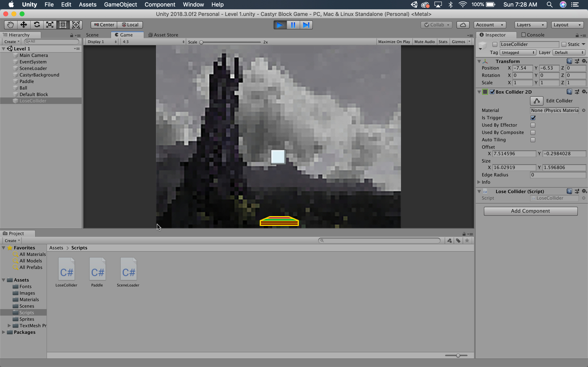
Task: Toggle Used By Effector checkbox
Action: point(533,125)
